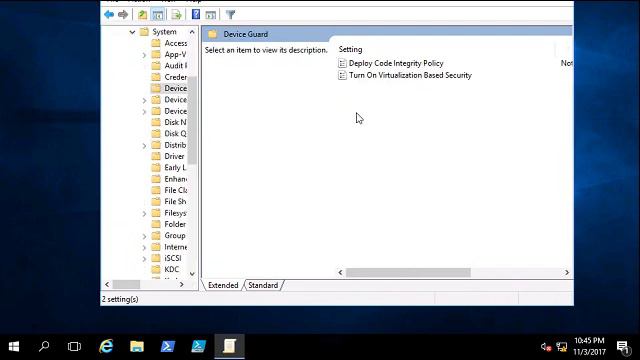Click the tree pane horizontal scroll-left arrow
640x360 pixels.
[x=107, y=284]
